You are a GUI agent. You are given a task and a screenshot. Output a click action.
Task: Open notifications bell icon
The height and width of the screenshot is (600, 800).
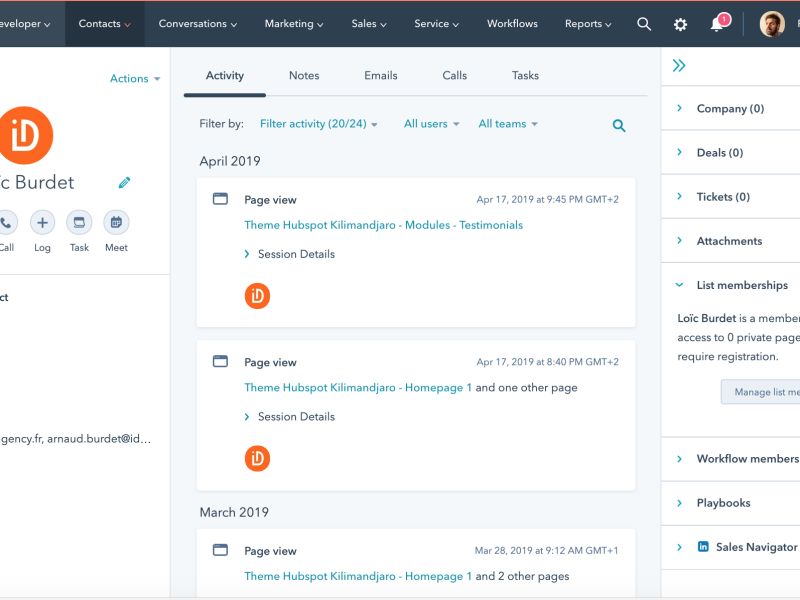(718, 23)
